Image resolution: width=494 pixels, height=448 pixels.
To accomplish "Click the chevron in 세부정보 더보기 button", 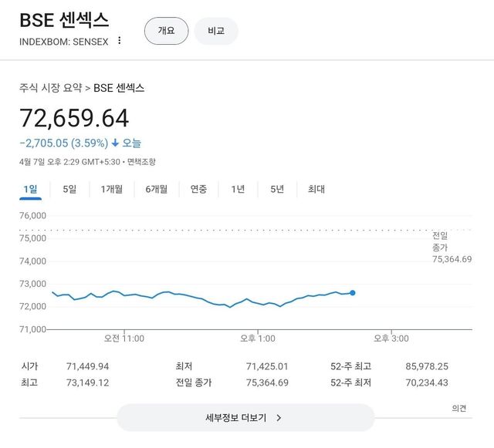I will [x=279, y=418].
